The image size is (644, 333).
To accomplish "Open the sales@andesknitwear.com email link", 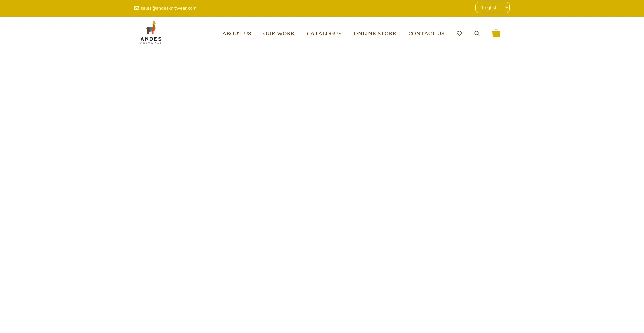I will pos(168,8).
